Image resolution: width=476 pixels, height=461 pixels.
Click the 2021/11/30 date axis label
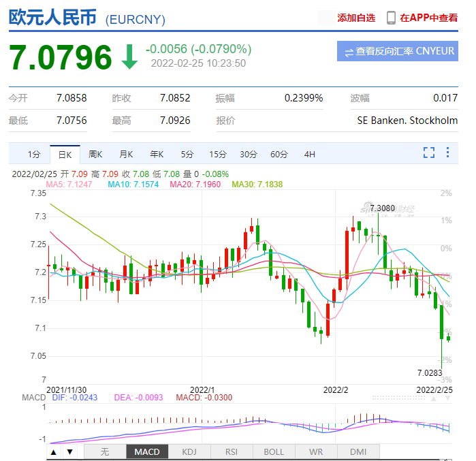pos(66,390)
